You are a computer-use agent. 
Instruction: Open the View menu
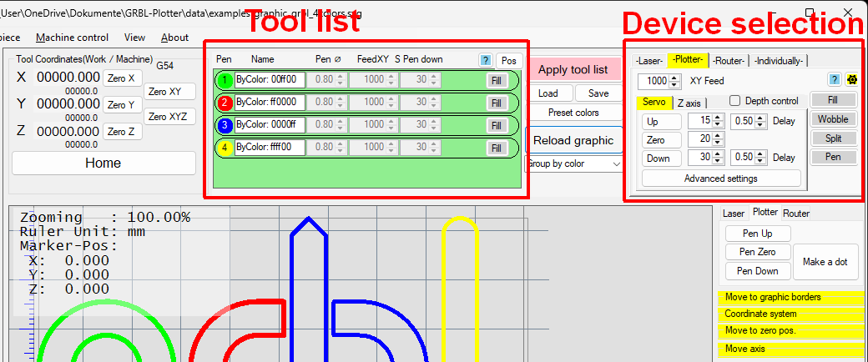click(134, 38)
